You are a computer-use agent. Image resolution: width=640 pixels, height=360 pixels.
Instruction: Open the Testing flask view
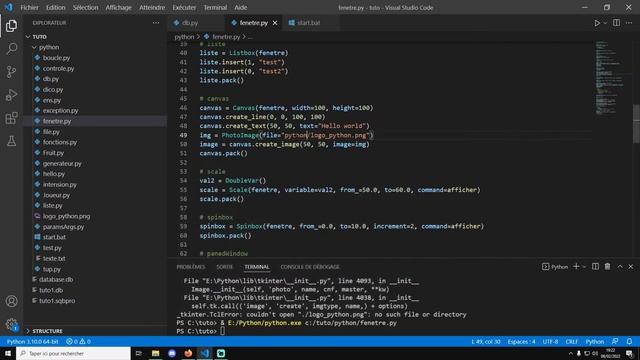(x=11, y=141)
